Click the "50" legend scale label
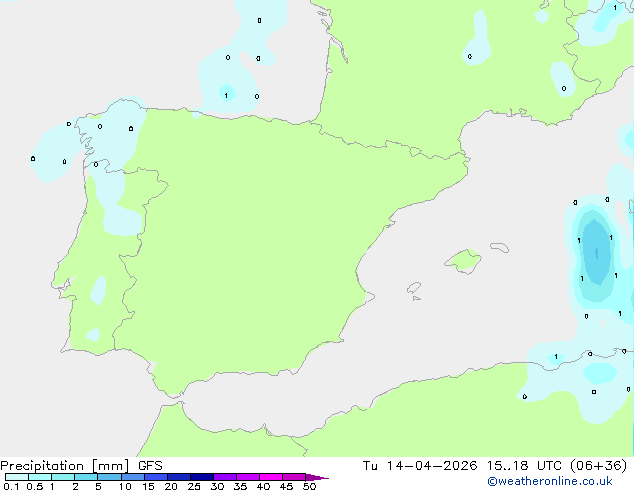634x490 pixels. [310, 486]
